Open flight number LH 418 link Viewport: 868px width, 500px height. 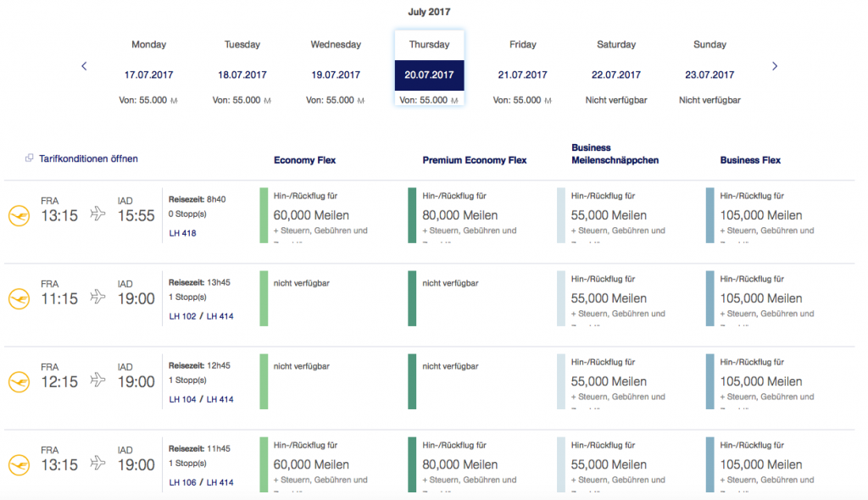pos(182,233)
